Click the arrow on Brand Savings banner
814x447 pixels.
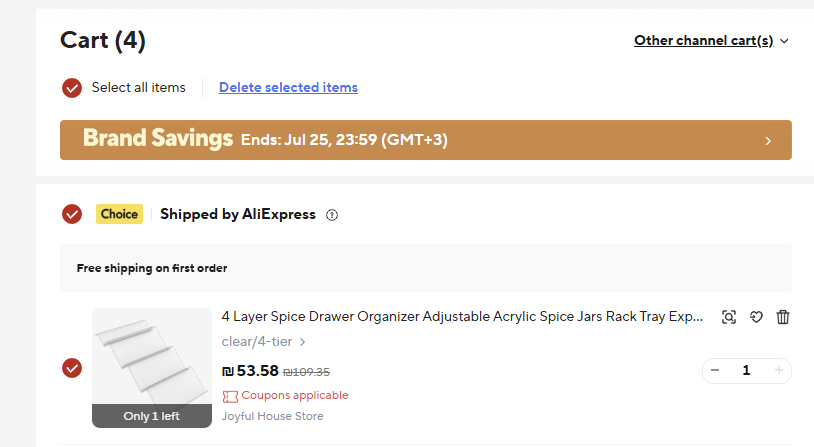pos(768,141)
